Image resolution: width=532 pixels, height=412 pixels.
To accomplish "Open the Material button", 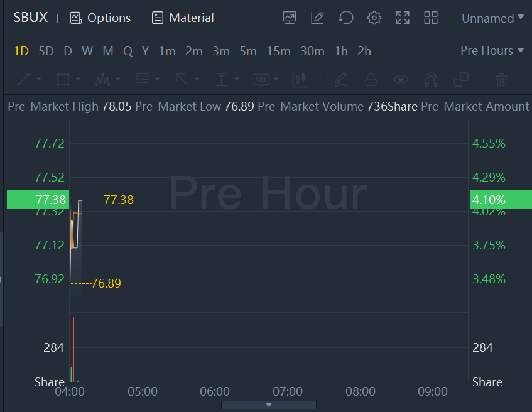I will pos(183,18).
